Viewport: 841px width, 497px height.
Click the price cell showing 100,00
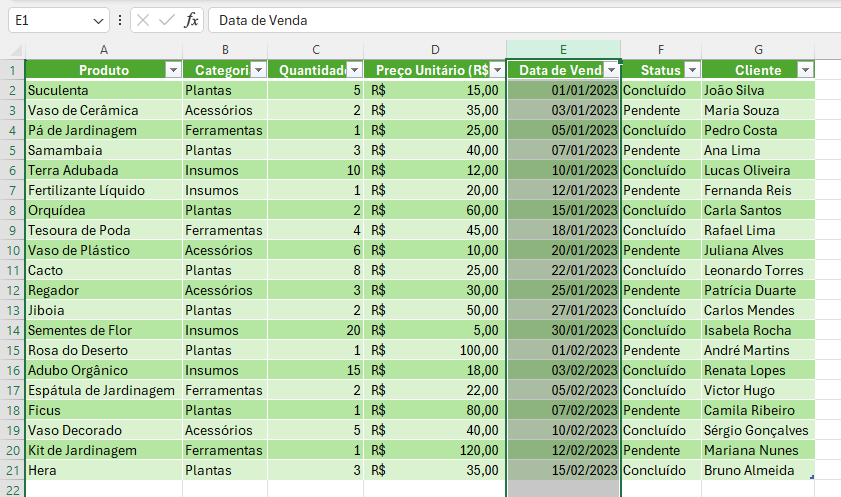coord(435,351)
